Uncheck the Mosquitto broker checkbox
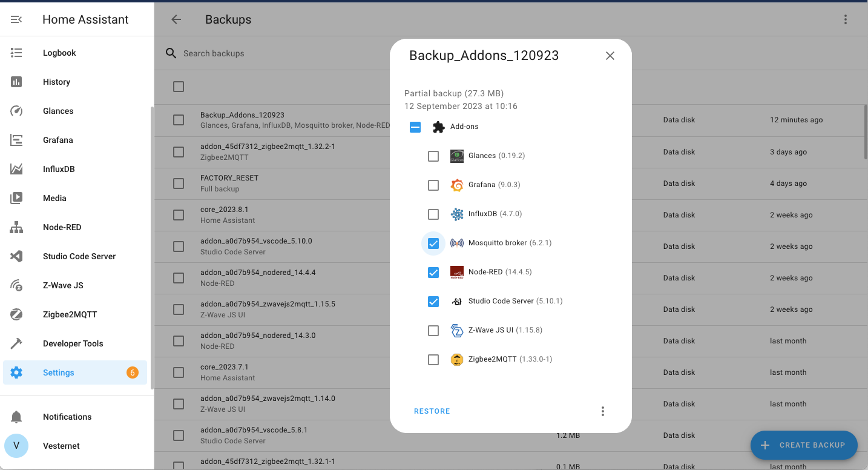Screen dimensions: 868x470 click(433, 243)
